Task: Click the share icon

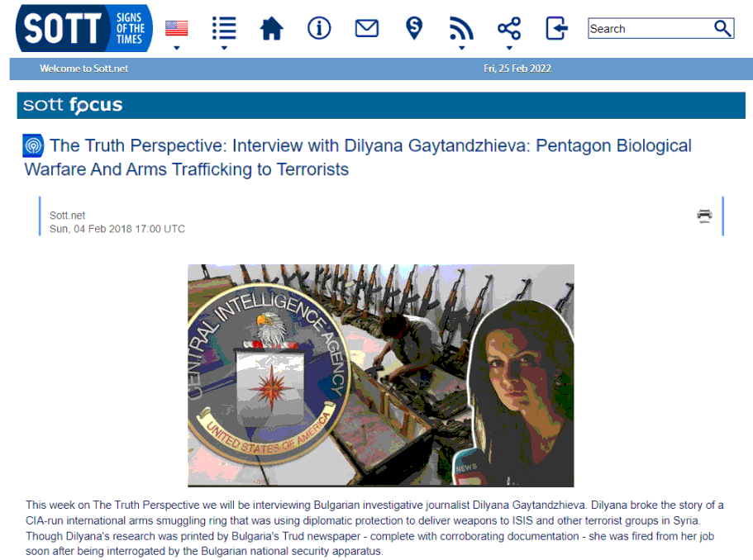Action: coord(509,29)
